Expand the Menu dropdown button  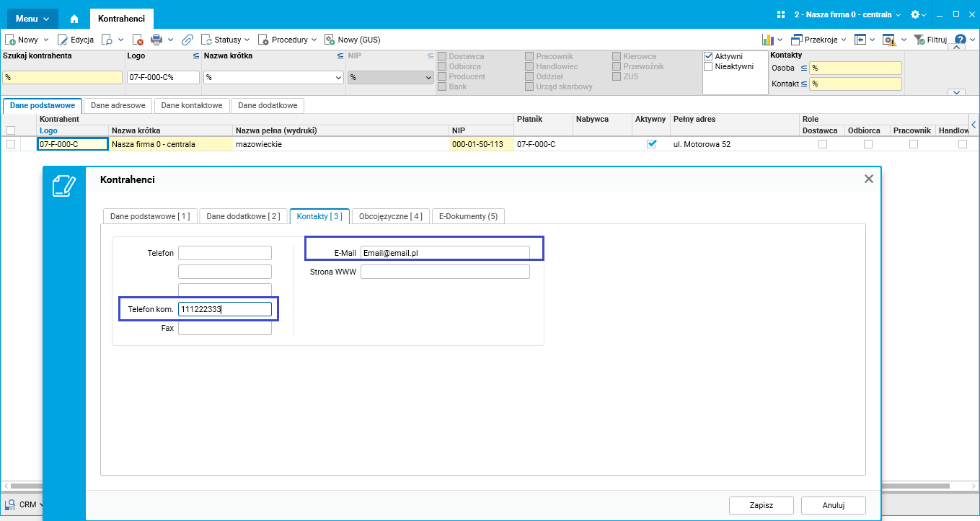[32, 19]
